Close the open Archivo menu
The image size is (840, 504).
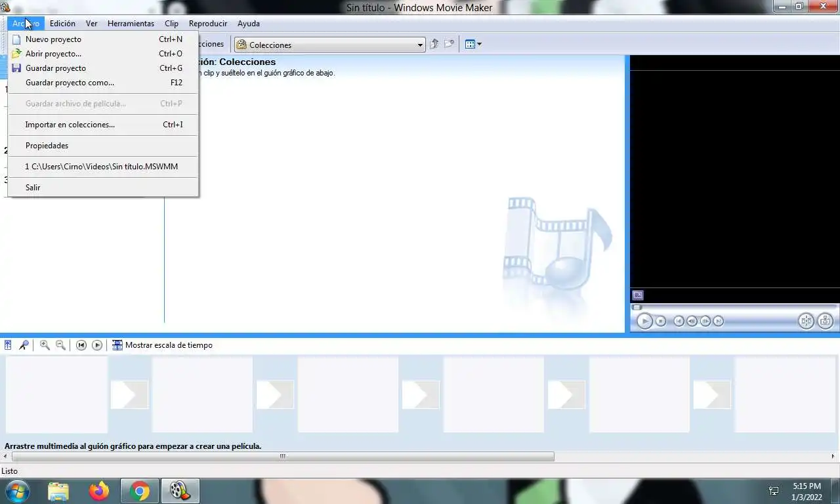[26, 24]
